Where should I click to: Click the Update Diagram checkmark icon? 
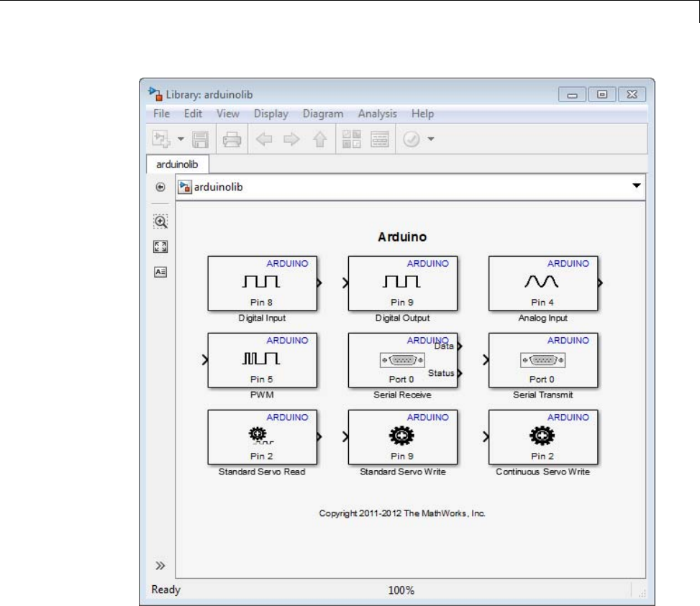coord(412,139)
